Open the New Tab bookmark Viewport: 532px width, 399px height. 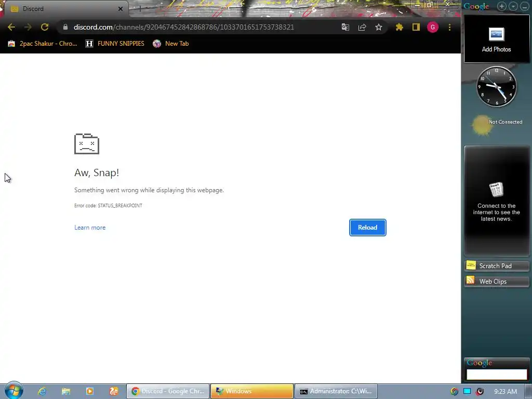tap(170, 44)
